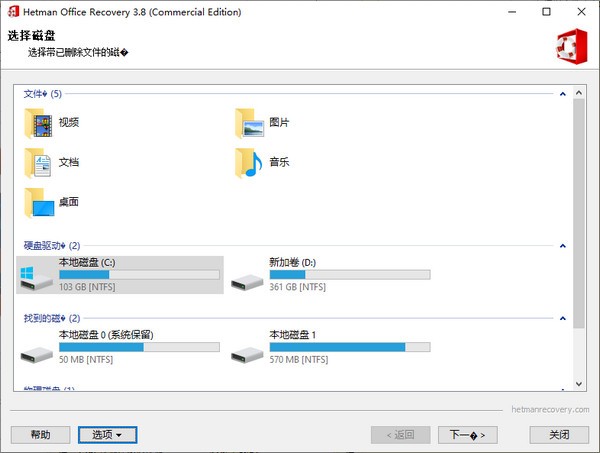Open the 音乐 music folder icon
Screen dimensions: 600x453
[249, 163]
